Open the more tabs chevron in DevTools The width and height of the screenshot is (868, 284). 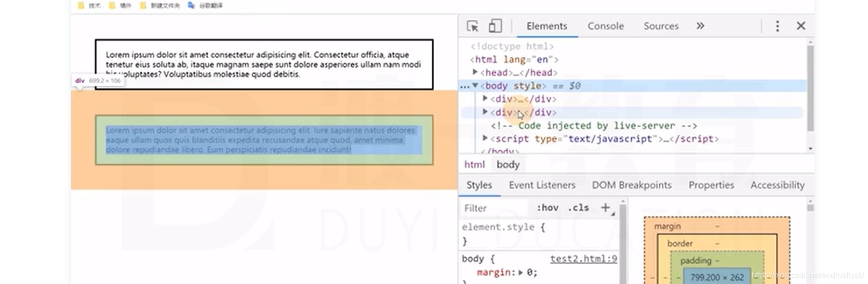700,26
